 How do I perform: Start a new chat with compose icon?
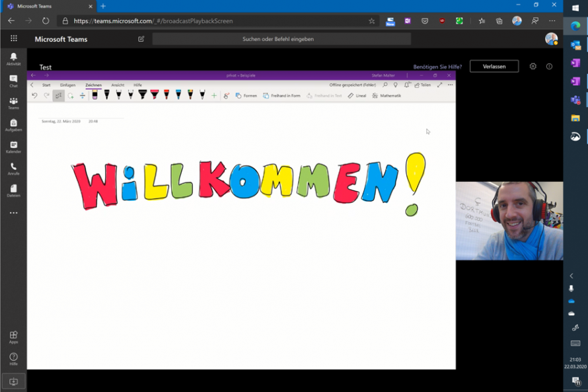141,39
